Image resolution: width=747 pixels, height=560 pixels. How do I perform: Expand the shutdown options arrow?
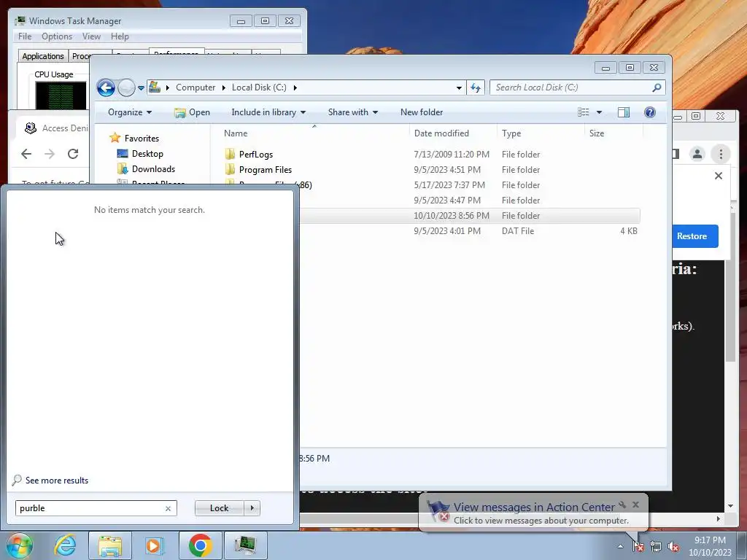pyautogui.click(x=252, y=508)
